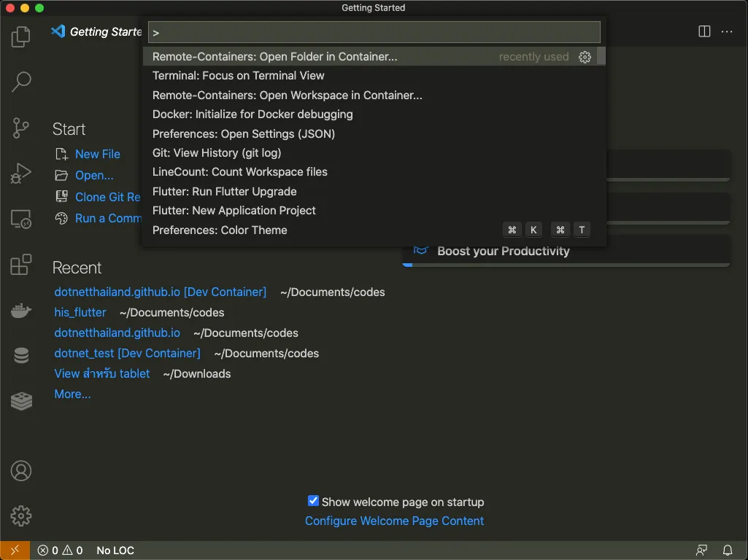Split the editor right
This screenshot has width=748, height=560.
tap(704, 31)
